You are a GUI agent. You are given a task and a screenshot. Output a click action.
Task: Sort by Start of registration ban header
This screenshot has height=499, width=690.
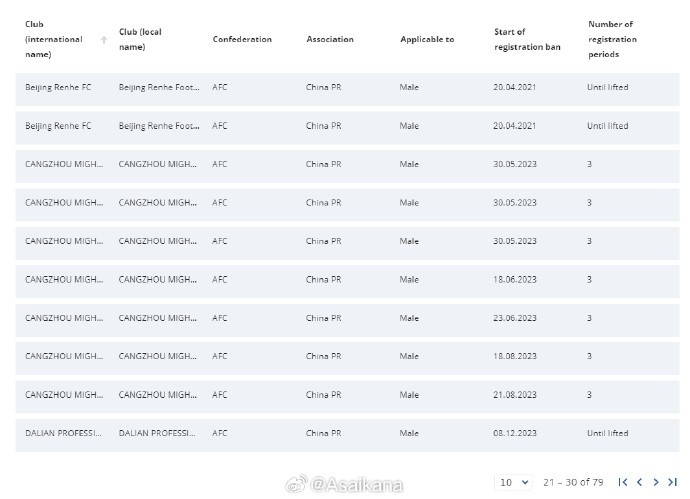(x=527, y=39)
